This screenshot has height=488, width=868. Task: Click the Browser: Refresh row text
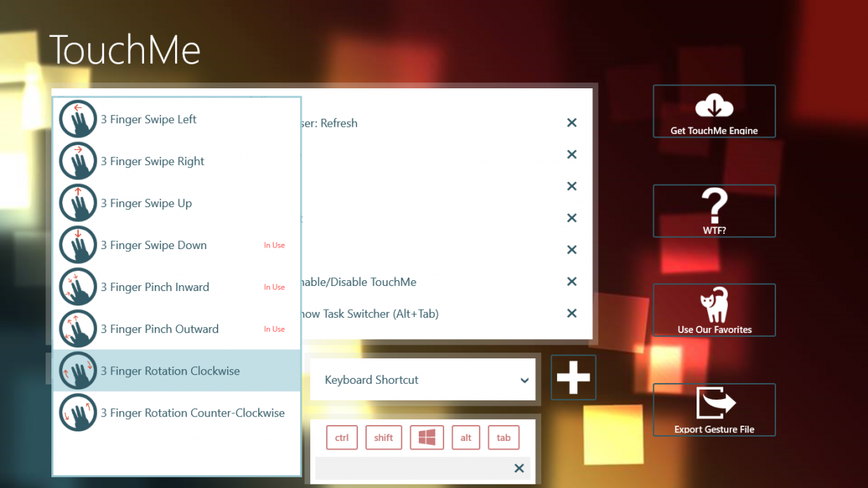(330, 123)
